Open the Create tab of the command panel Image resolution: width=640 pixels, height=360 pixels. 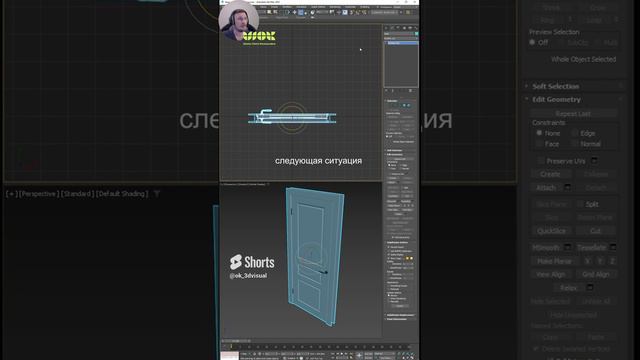pos(387,28)
